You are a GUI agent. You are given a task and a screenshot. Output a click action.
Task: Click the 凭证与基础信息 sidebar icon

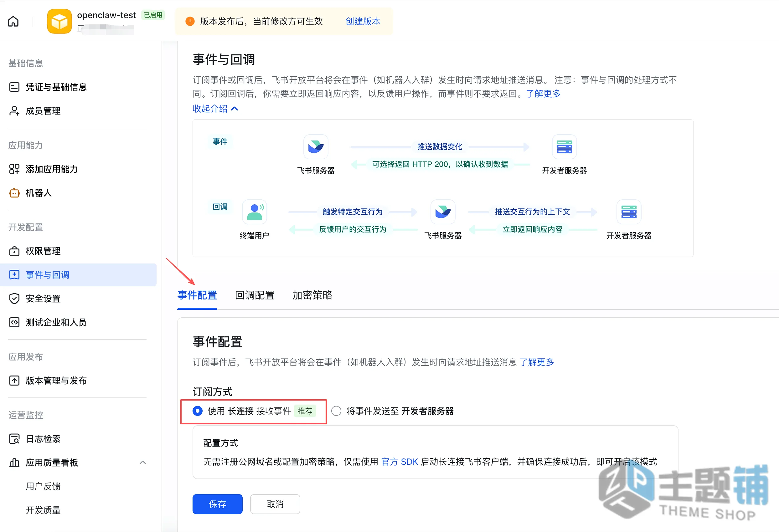point(14,87)
